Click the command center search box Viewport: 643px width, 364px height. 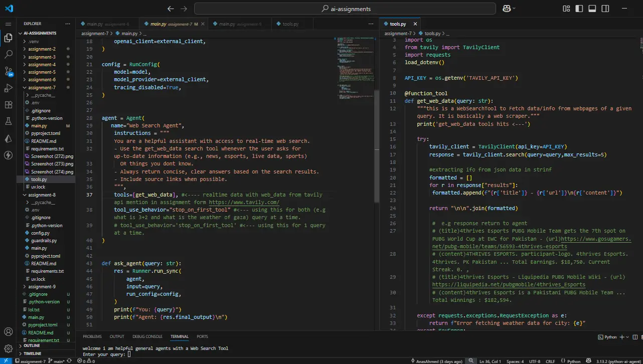tap(345, 9)
